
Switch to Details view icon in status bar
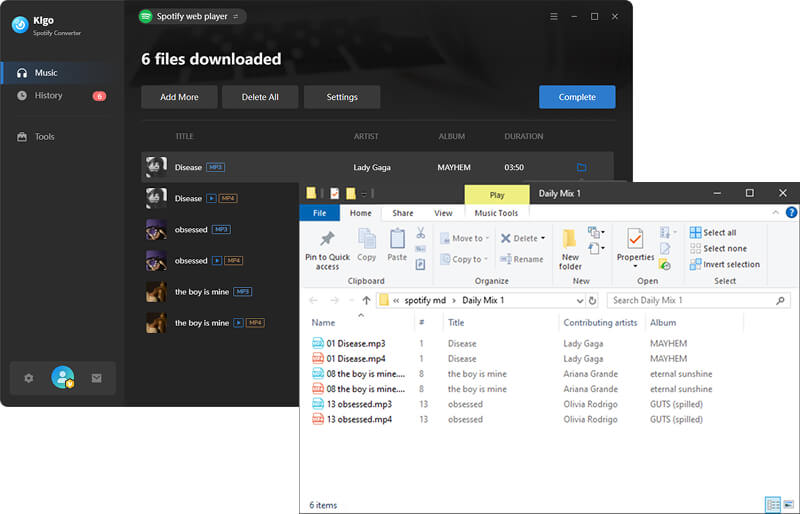pyautogui.click(x=773, y=505)
